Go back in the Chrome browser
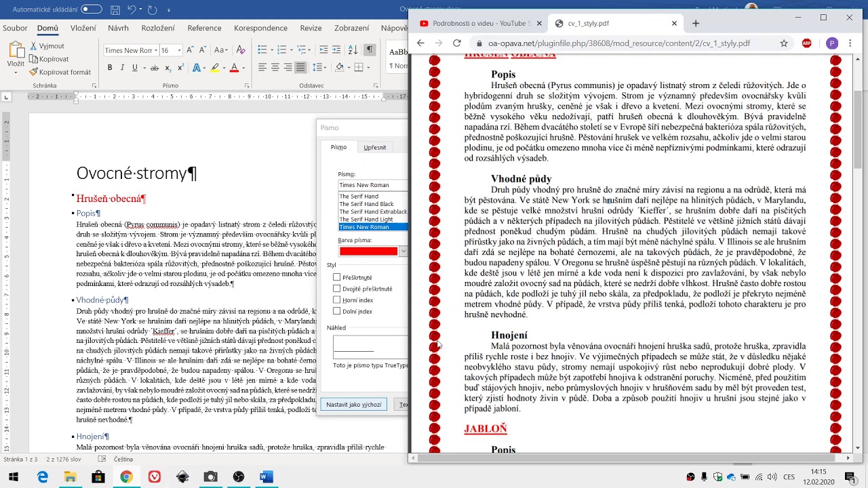The height and width of the screenshot is (488, 868). pyautogui.click(x=420, y=43)
